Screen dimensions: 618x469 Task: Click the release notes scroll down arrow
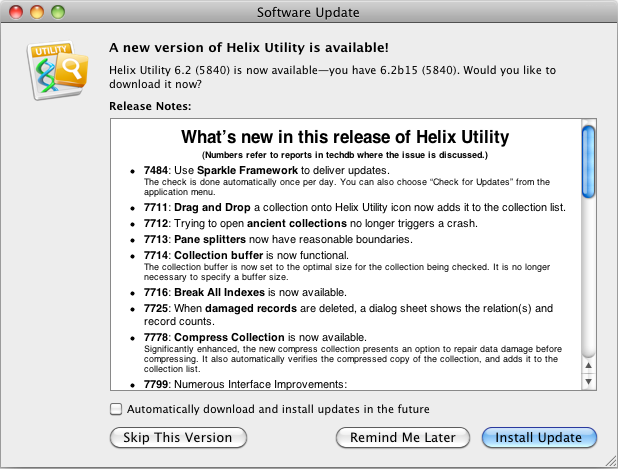(x=589, y=380)
